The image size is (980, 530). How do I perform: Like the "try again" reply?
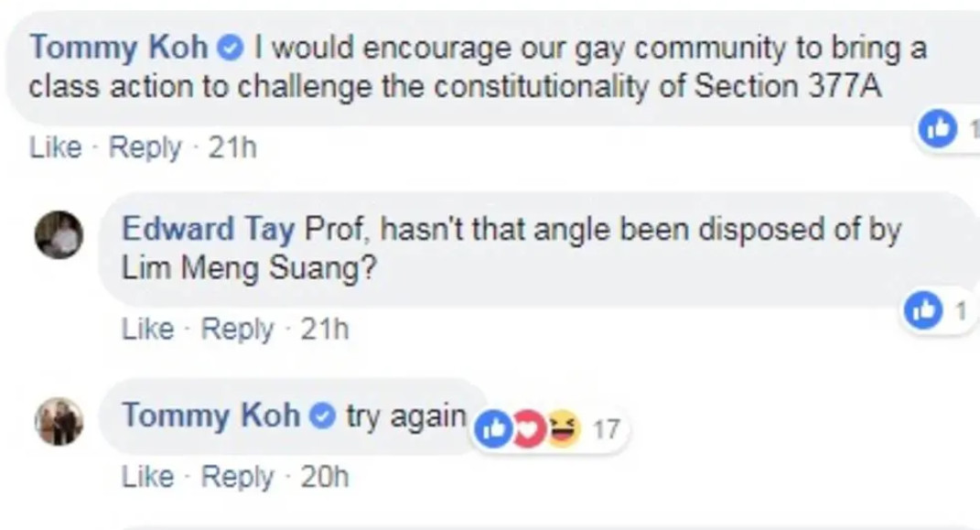(x=147, y=477)
